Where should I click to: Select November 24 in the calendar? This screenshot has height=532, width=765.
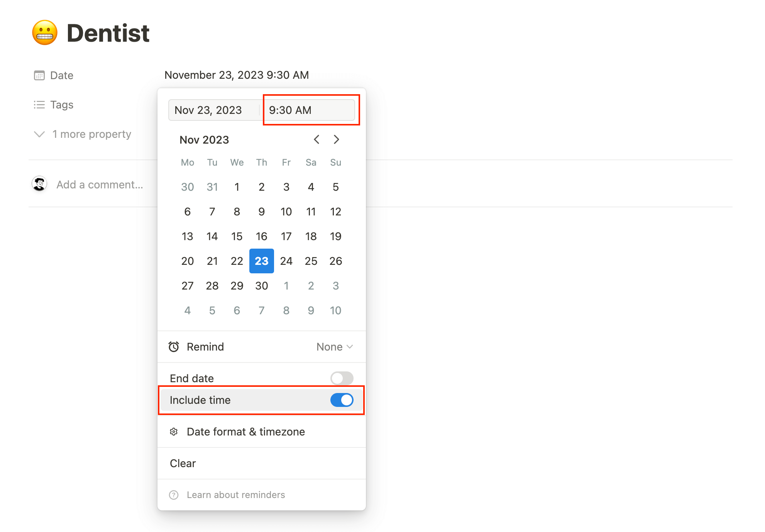tap(286, 261)
